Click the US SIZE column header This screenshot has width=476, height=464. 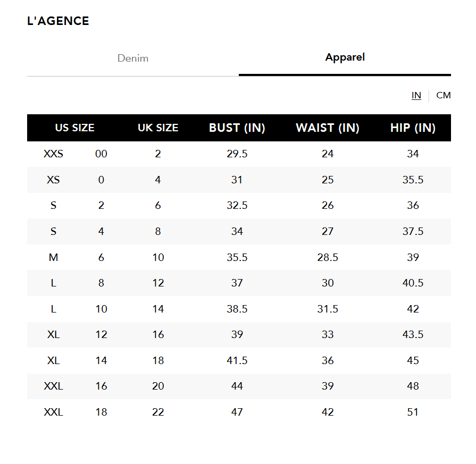coord(74,128)
